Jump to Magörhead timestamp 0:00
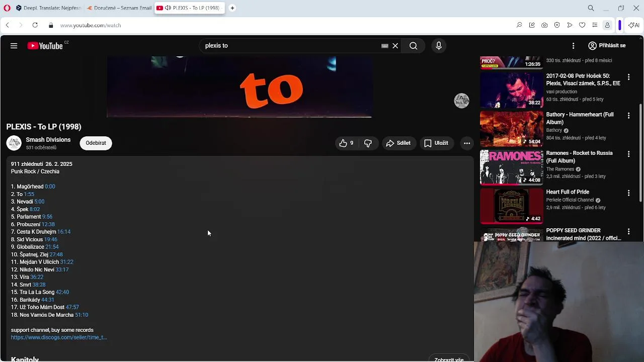Image resolution: width=644 pixels, height=362 pixels. 50,187
